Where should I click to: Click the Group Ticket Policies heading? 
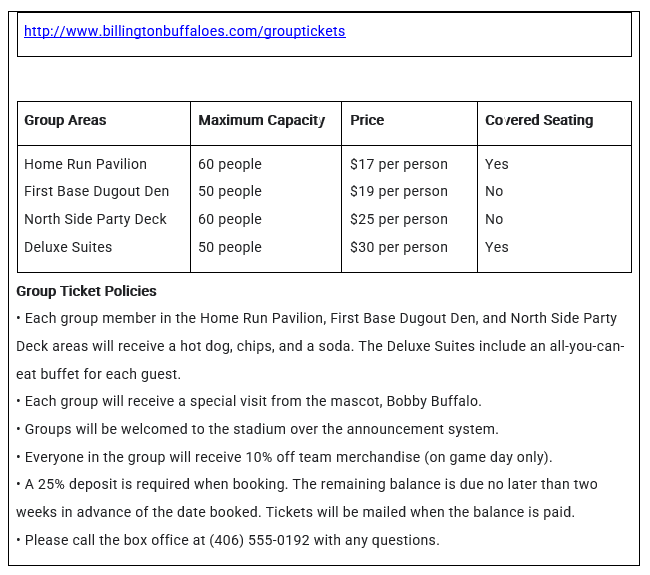[87, 291]
